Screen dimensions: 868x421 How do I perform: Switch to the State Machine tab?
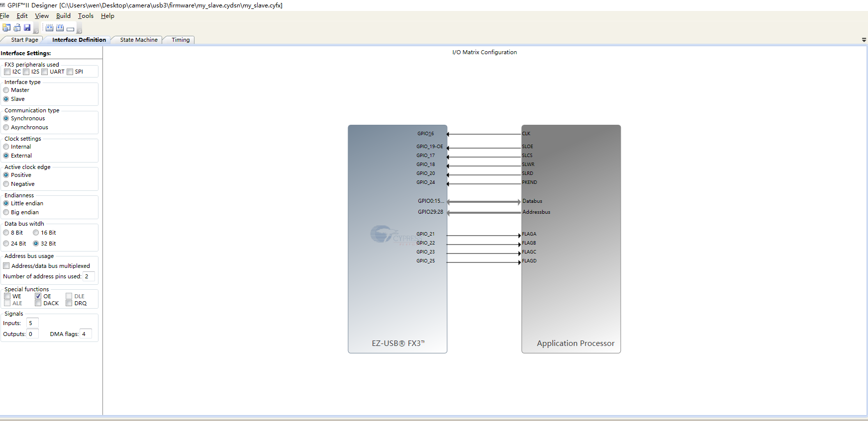(139, 40)
